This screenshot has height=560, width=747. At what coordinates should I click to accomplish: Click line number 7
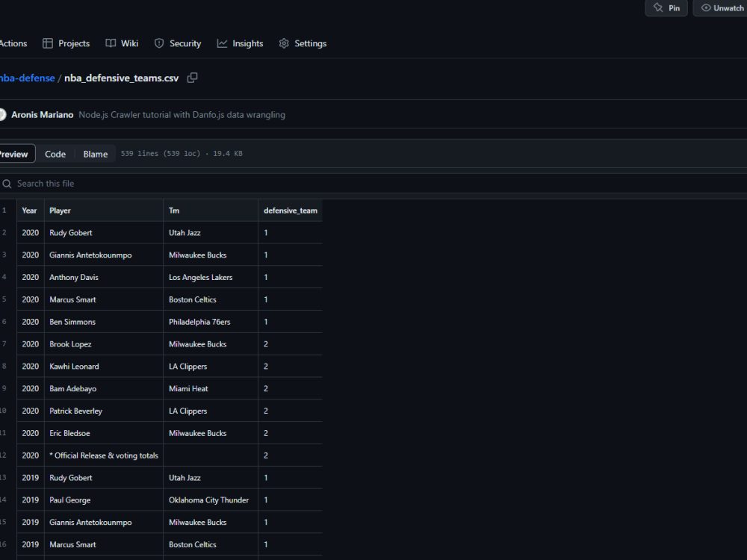click(x=4, y=343)
